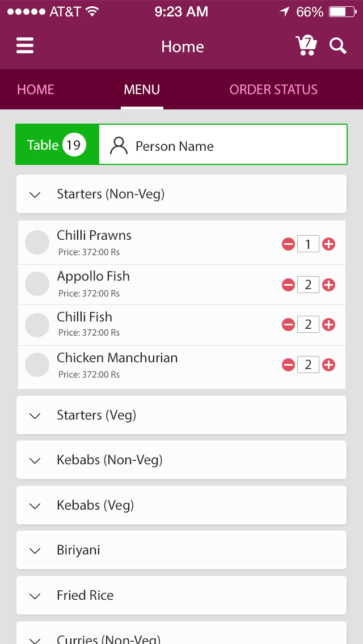Click the Chilli Fish quantity box
This screenshot has width=363, height=644.
point(308,324)
